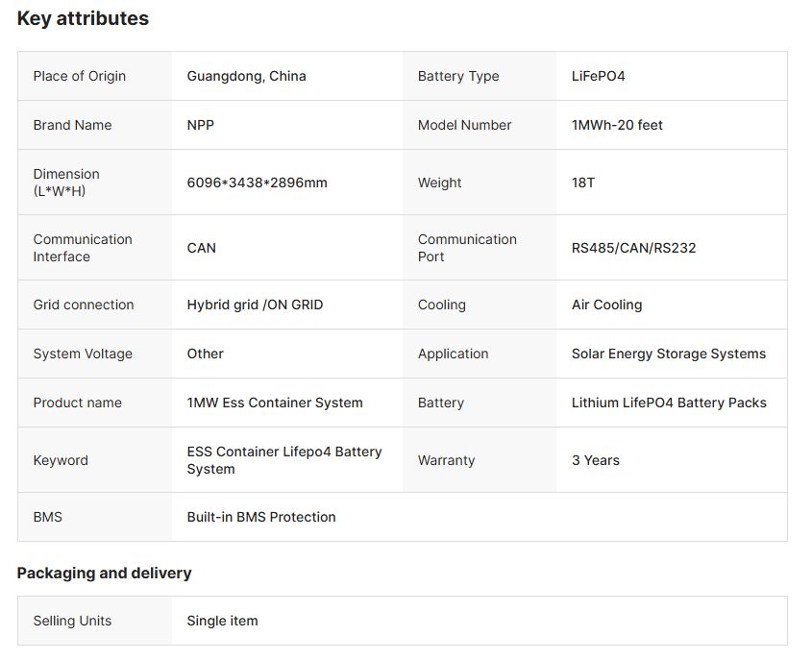
Task: Click the NPP brand name value
Action: [x=200, y=125]
